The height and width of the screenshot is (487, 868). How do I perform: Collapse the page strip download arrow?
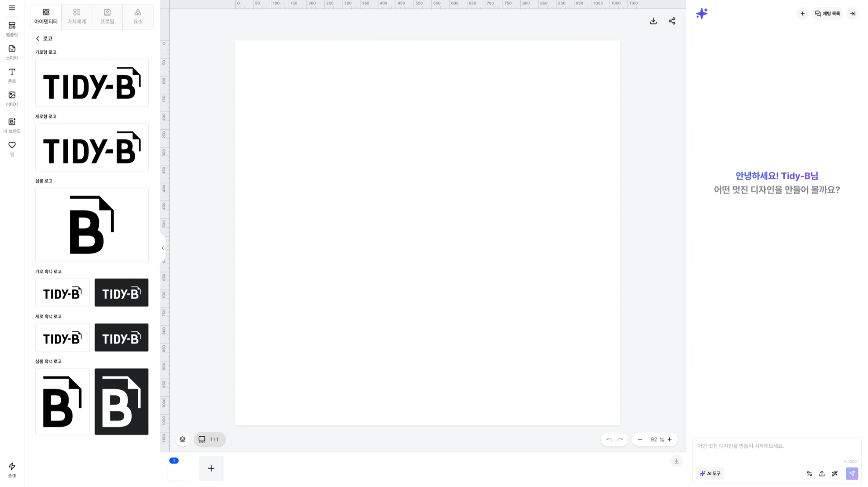pos(676,461)
